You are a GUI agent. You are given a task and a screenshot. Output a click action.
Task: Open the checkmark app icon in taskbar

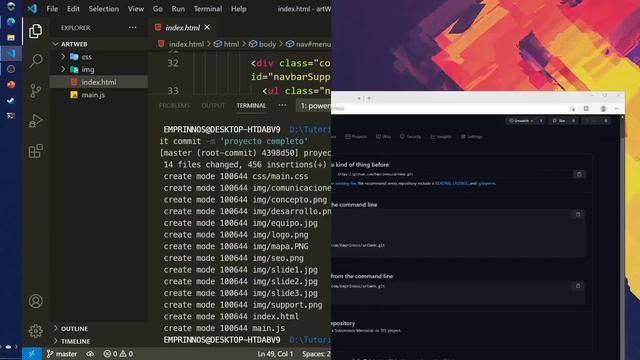tap(11, 100)
